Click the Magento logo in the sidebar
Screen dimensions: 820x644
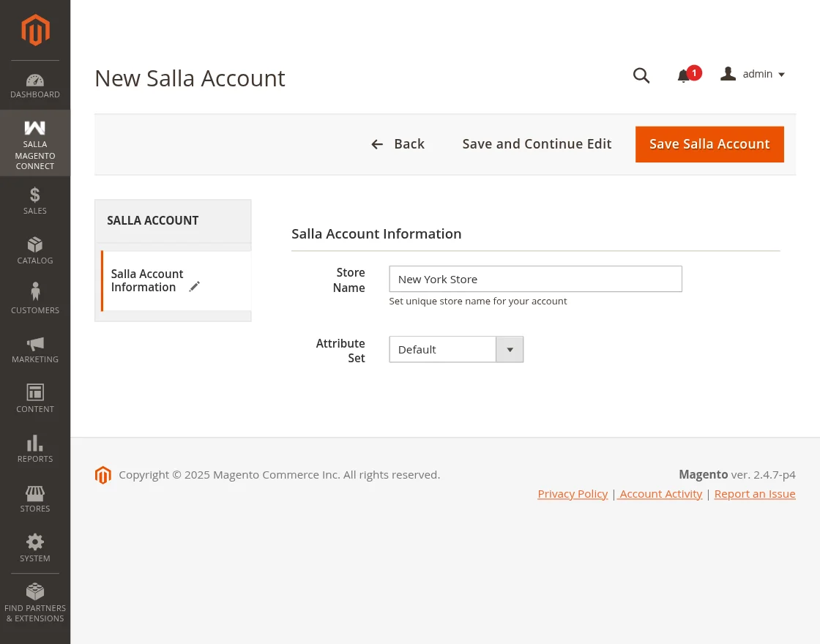pyautogui.click(x=34, y=30)
